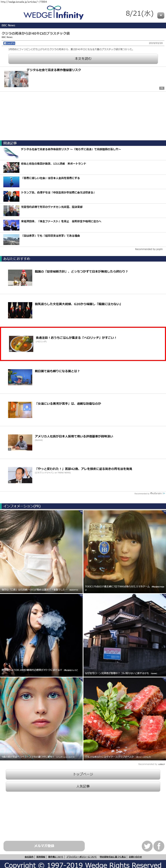Open the ペロリッチ food ad link
This screenshot has height=868, width=166.
[x=76, y=338]
